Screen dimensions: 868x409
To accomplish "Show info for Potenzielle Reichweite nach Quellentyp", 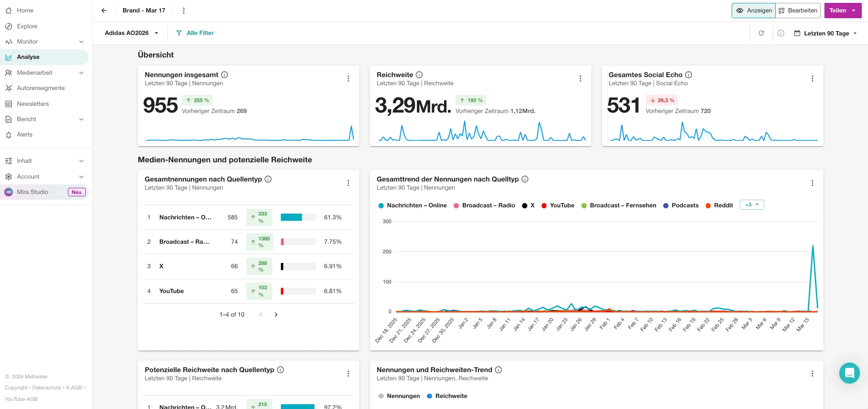I will 280,370.
